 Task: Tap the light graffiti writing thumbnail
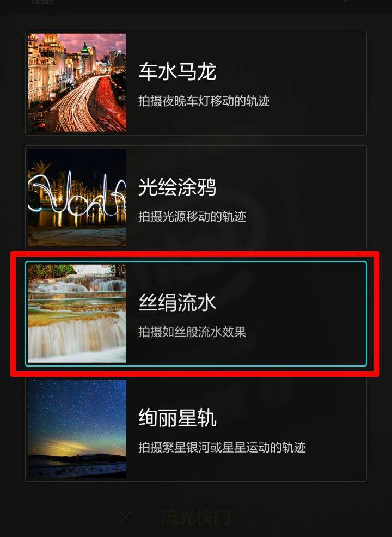tap(77, 198)
